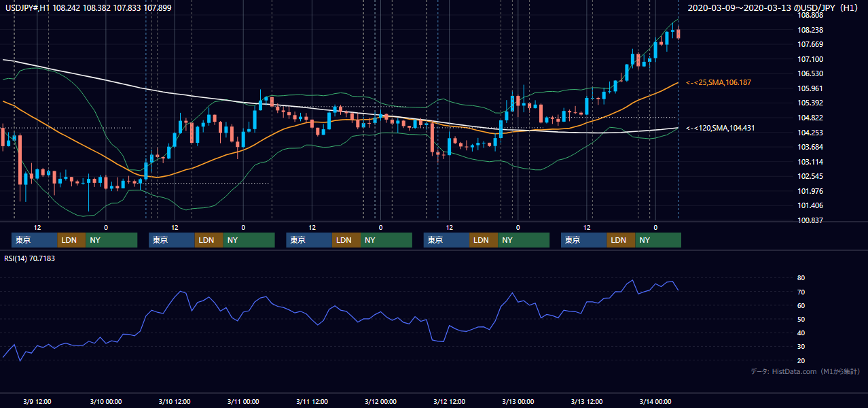
Task: Click the 3/13 12:00 time axis label
Action: (x=587, y=401)
